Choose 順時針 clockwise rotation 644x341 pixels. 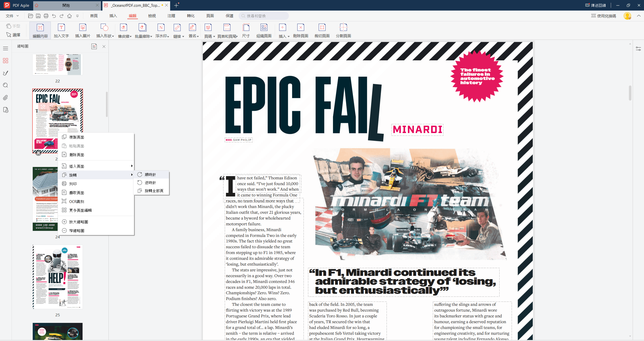coord(151,175)
